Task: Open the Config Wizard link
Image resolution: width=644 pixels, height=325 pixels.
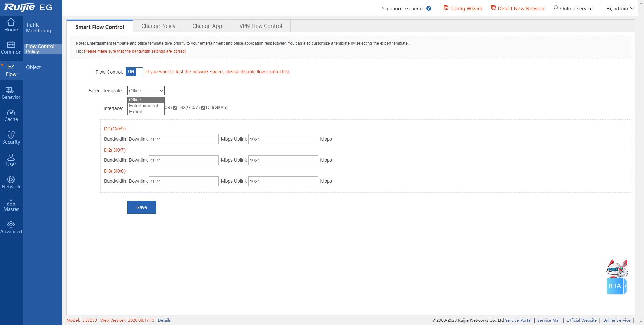Action: point(463,9)
